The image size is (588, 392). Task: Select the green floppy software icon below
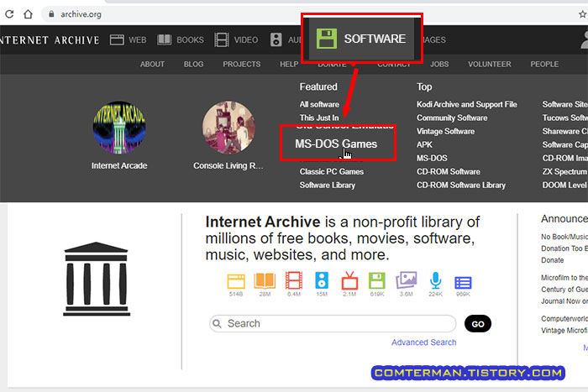[377, 280]
